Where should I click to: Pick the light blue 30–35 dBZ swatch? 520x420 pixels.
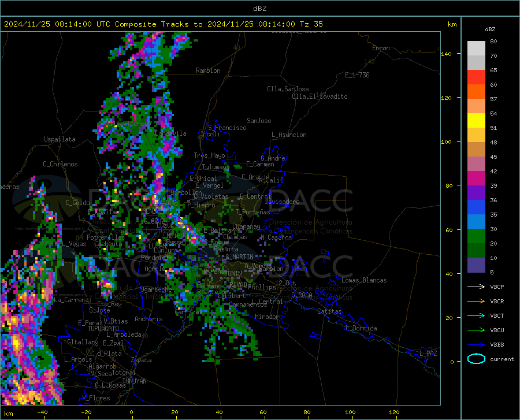click(476, 222)
